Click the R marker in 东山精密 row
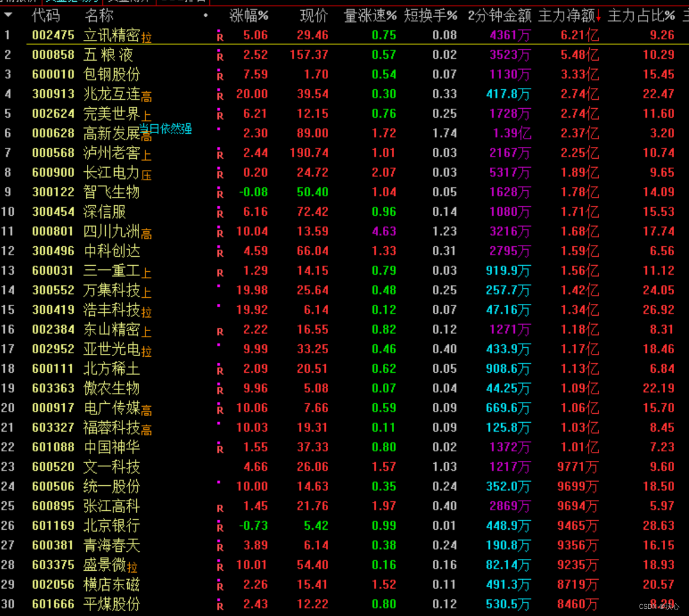 [x=220, y=331]
